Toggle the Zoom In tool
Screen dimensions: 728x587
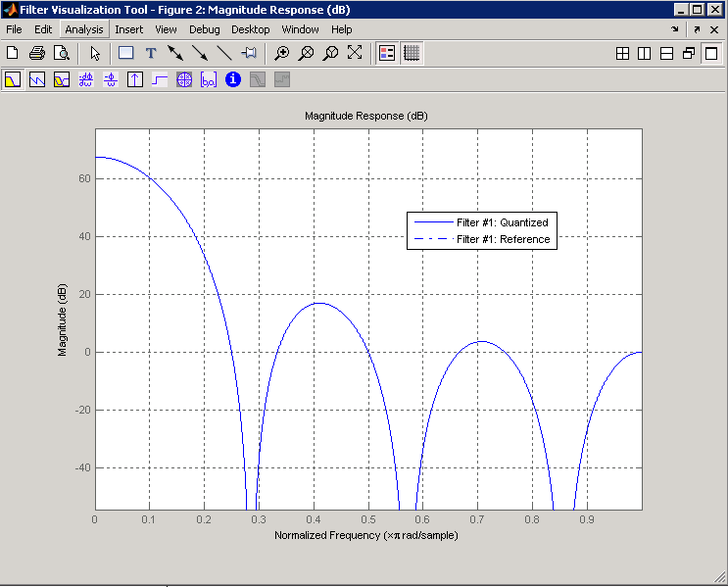pyautogui.click(x=282, y=53)
